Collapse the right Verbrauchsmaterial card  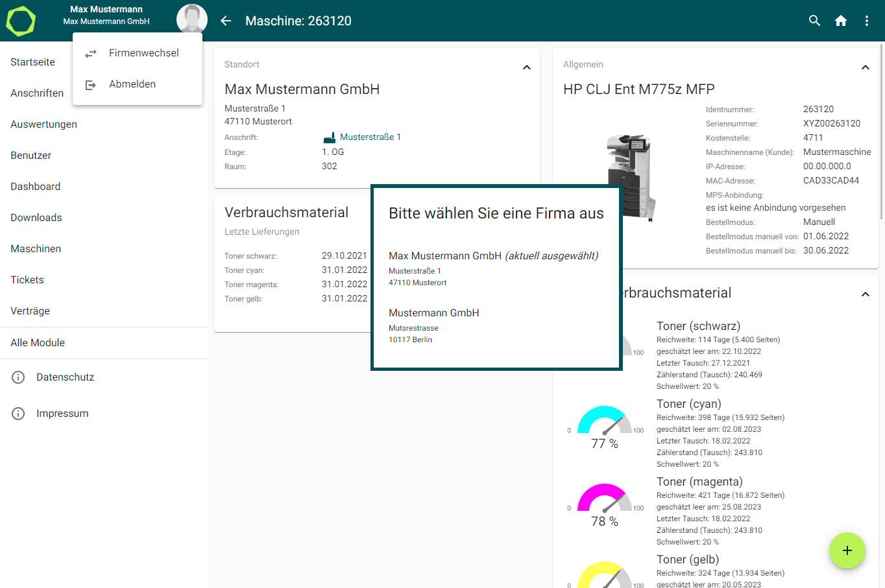point(865,294)
